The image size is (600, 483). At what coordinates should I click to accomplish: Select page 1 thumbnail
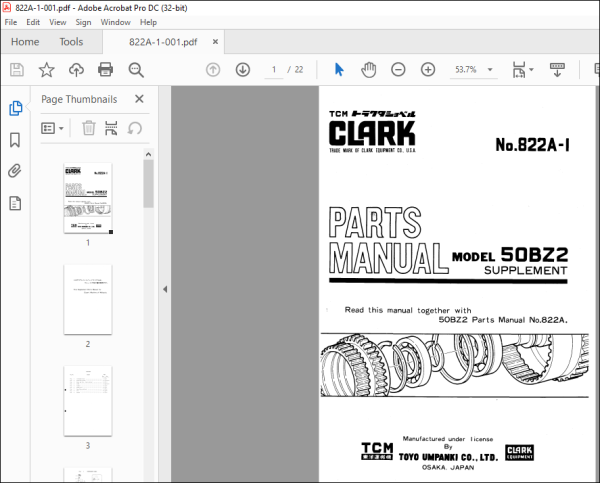(88, 198)
